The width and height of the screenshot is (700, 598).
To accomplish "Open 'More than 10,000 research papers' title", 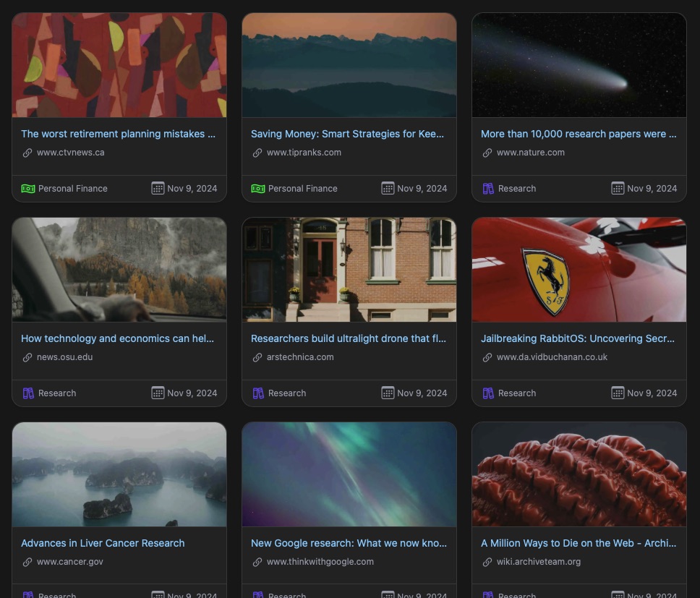I will pyautogui.click(x=579, y=134).
